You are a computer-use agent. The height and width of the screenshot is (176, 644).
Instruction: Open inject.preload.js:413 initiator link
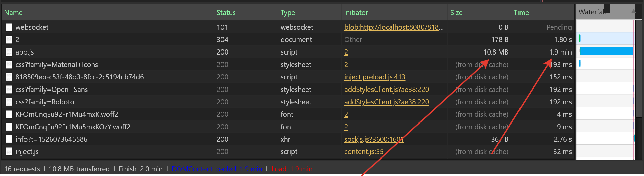pos(375,77)
